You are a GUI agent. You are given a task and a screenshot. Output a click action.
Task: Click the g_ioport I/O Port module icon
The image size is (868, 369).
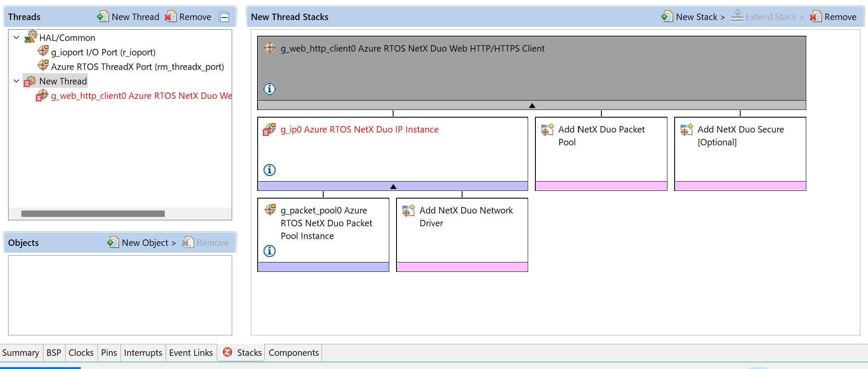pos(43,51)
